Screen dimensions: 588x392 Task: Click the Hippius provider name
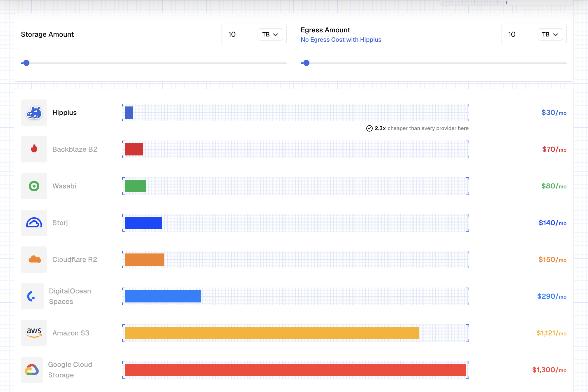[x=64, y=113]
